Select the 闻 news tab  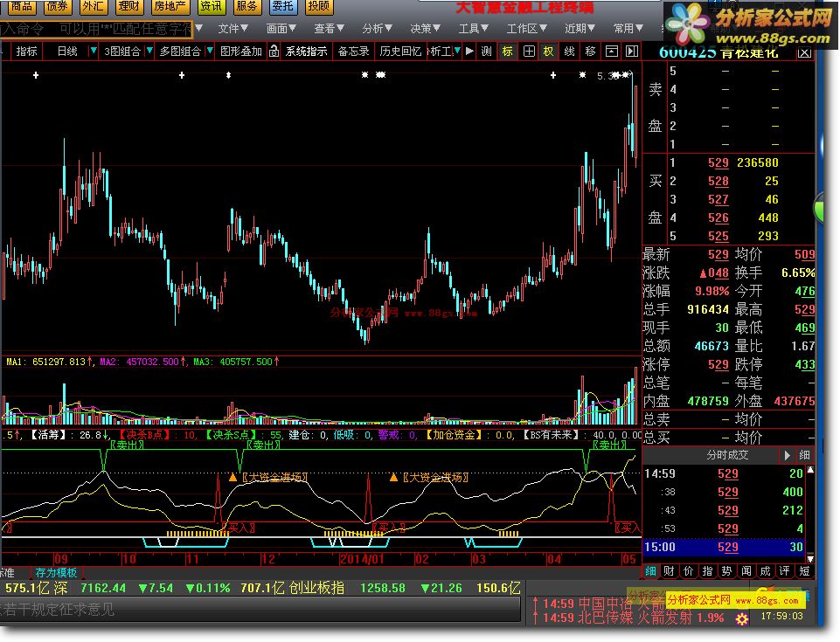pos(746,571)
